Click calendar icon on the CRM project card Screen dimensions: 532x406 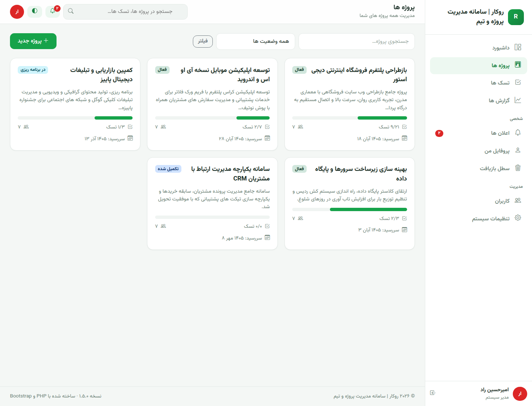point(267,238)
